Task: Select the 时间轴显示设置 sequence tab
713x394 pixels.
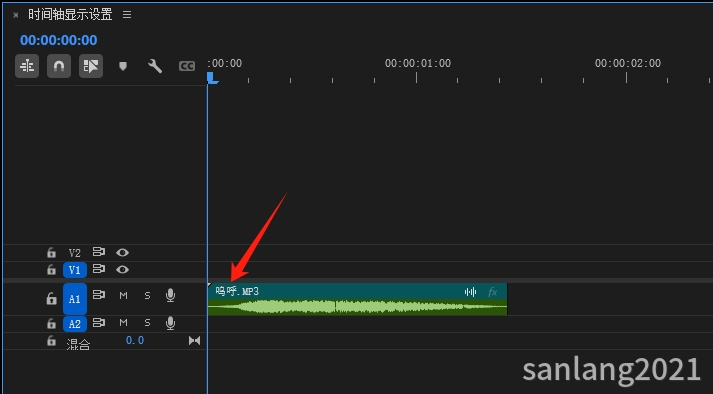Action: (x=70, y=15)
